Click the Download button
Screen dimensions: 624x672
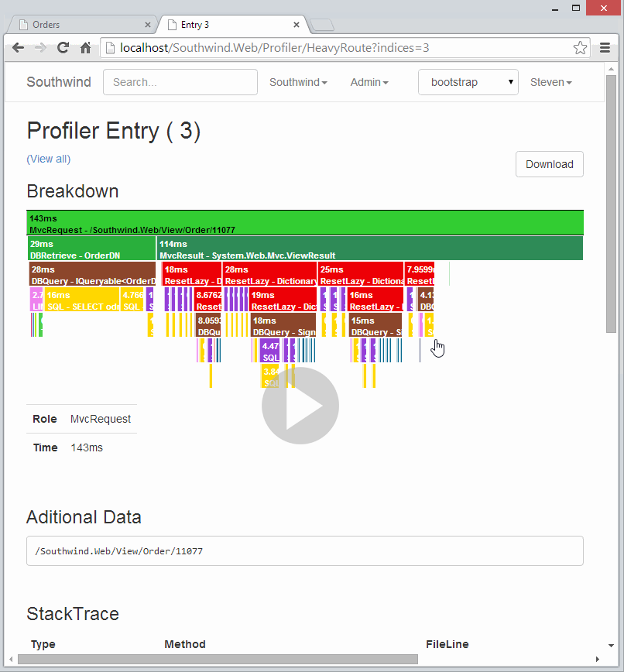(x=549, y=164)
